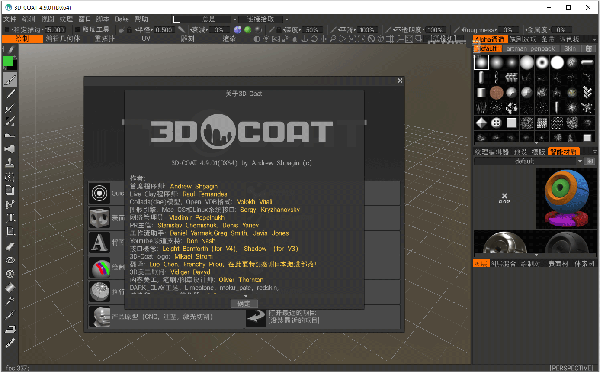Screen dimensions: 600x372
Task: Open the default material folder dropdown
Action: [525, 161]
